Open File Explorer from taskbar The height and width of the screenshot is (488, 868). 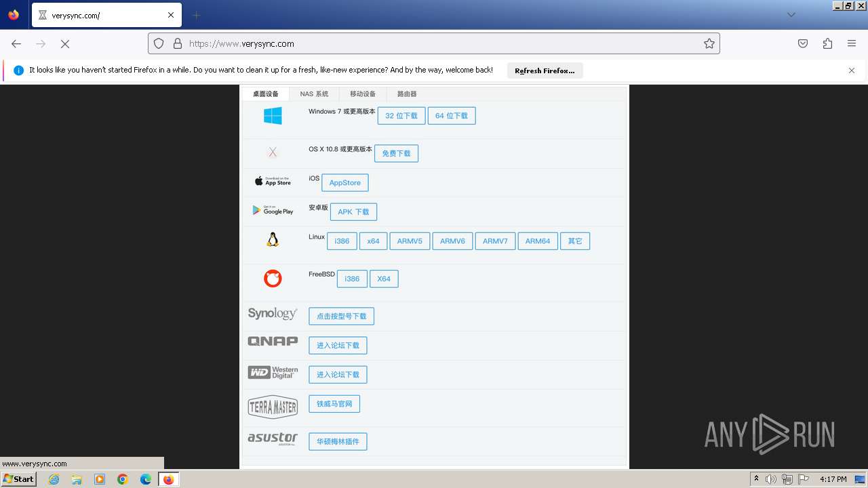pyautogui.click(x=77, y=479)
